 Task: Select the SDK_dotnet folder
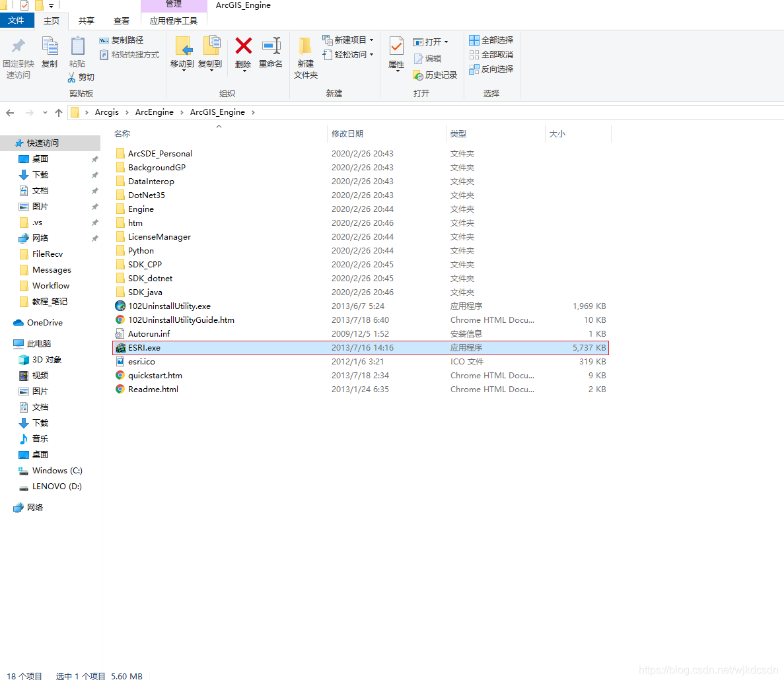click(x=151, y=279)
